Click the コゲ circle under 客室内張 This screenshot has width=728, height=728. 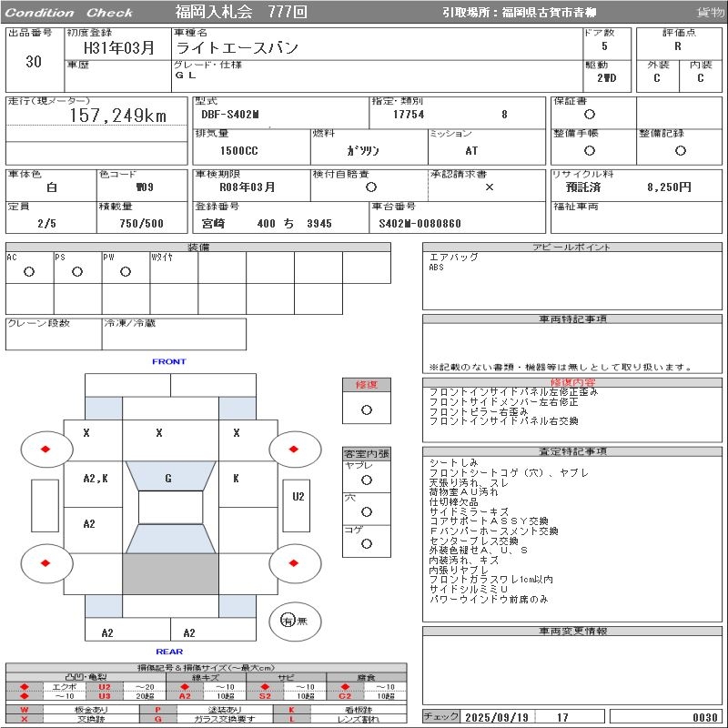367,543
